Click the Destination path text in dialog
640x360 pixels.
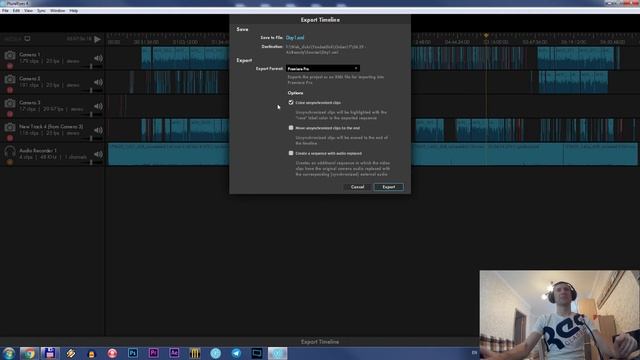click(326, 49)
